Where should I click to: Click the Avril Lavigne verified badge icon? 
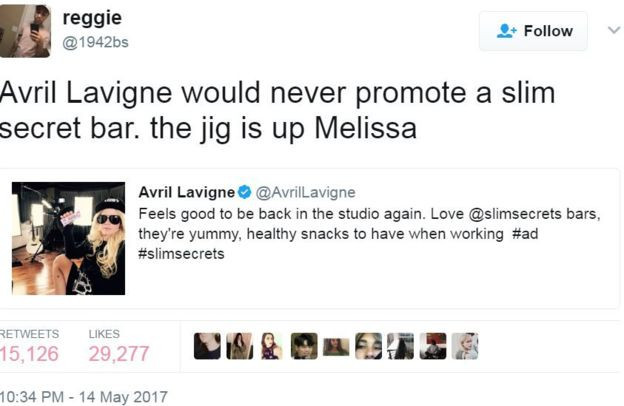(244, 193)
